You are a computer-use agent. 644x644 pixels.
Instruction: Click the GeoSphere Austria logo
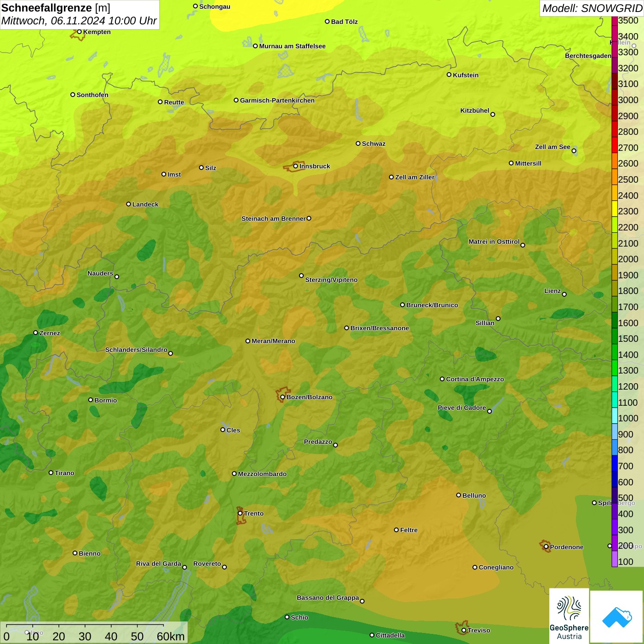(x=569, y=616)
